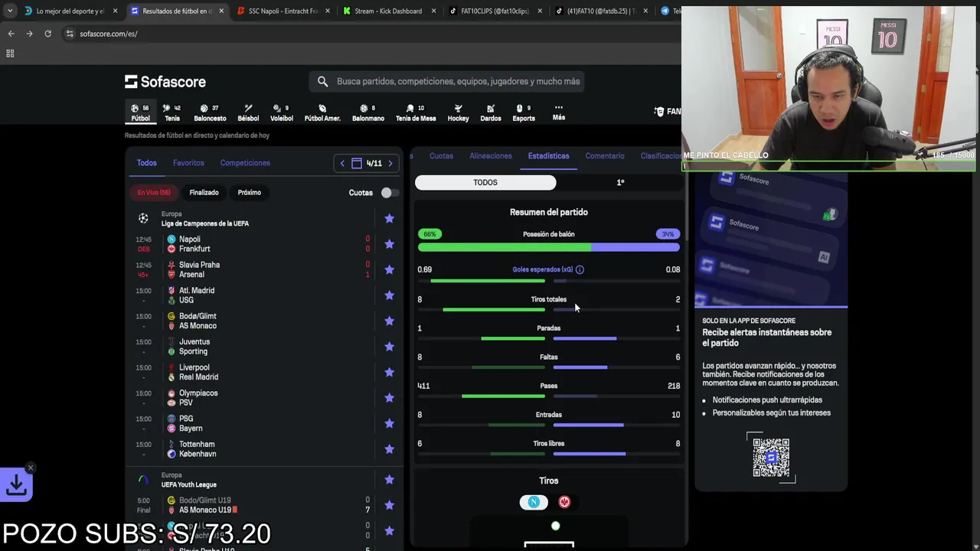Select Frankfurt team in Tiros section
Image resolution: width=980 pixels, height=551 pixels.
pos(564,502)
